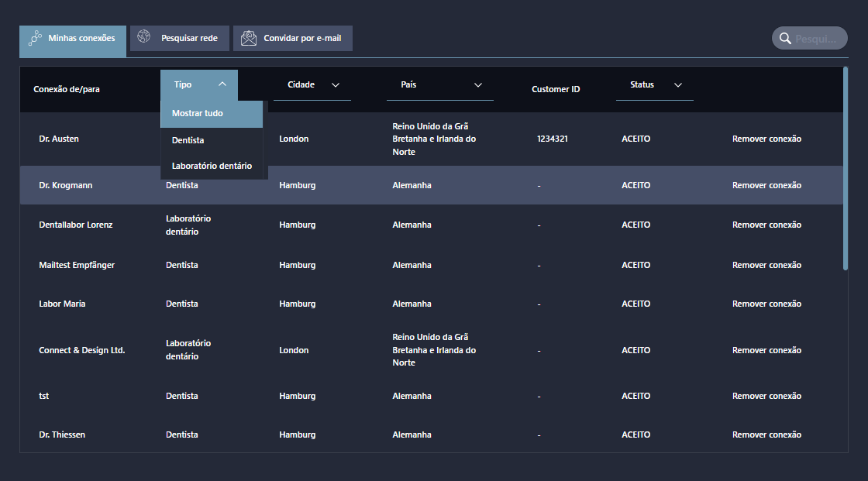Collapse the Tipo dropdown using its chevron

(x=222, y=84)
